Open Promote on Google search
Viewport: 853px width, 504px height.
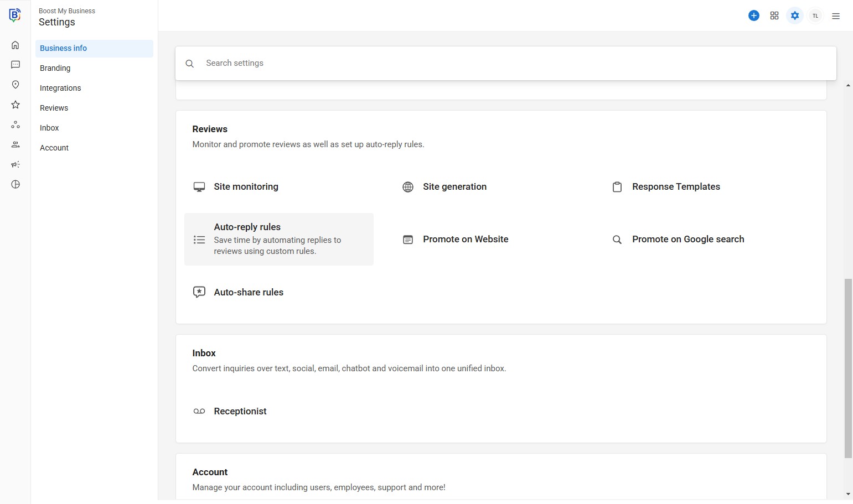click(x=688, y=240)
